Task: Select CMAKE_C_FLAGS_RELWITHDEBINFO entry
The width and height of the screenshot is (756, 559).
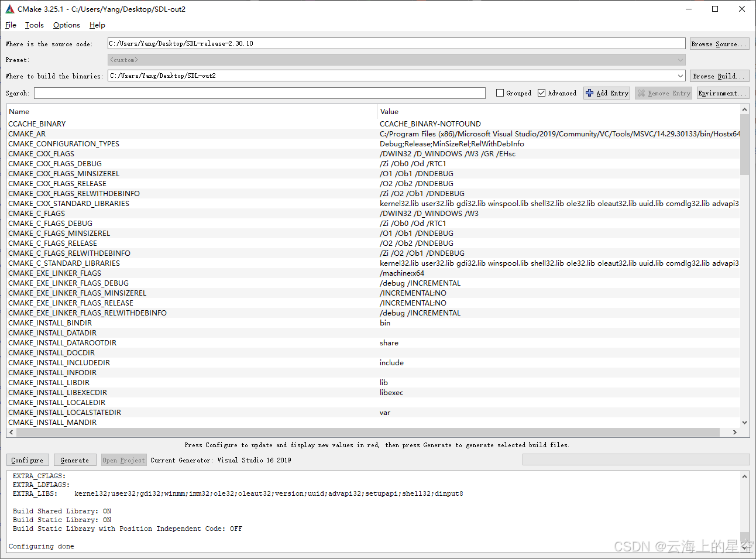Action: point(69,253)
